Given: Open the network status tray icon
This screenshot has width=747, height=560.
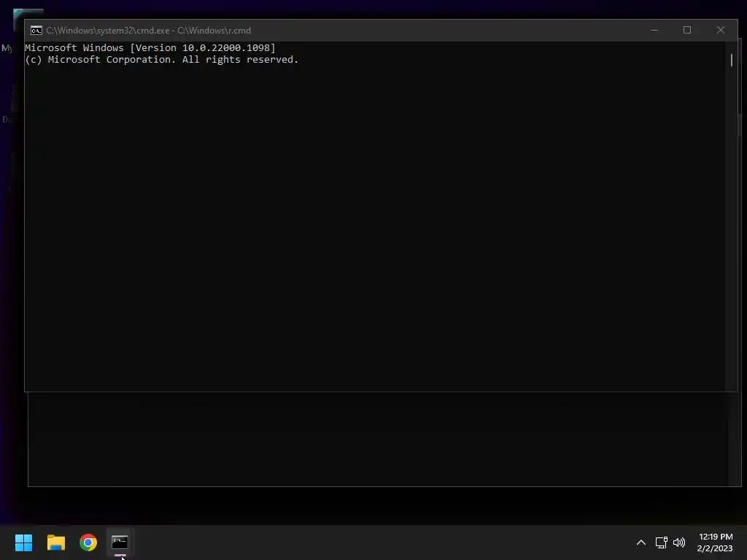Looking at the screenshot, I should tap(661, 542).
